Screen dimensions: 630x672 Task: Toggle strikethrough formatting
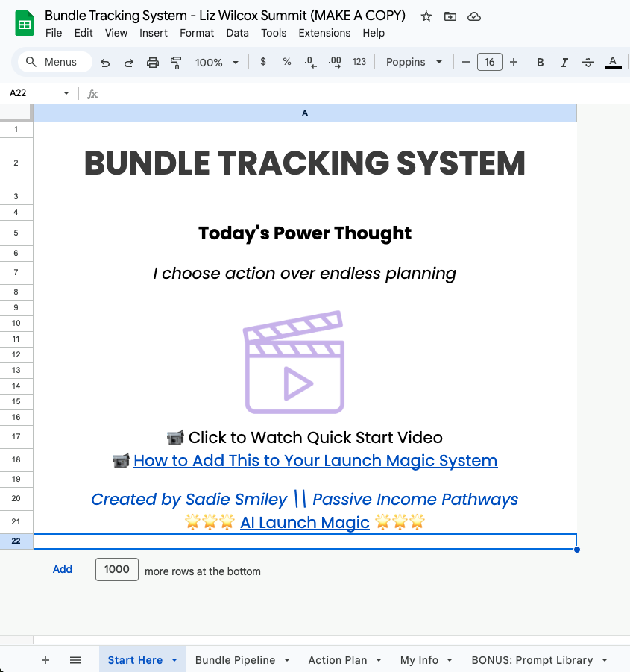(x=588, y=63)
